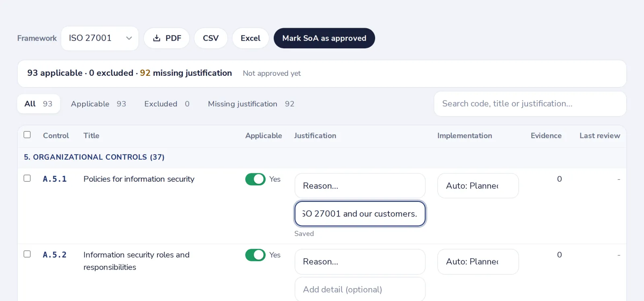Open the Reason dropdown for A.5.2
The image size is (644, 301).
click(360, 262)
